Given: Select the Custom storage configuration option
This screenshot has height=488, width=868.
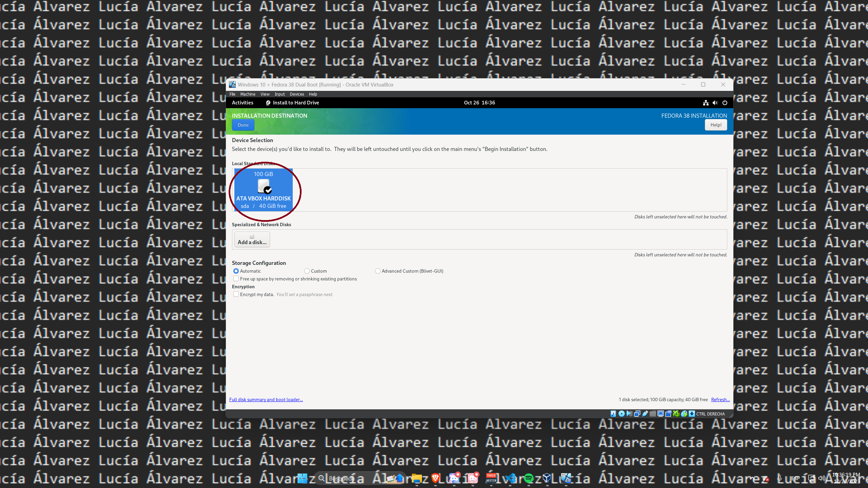Looking at the screenshot, I should point(307,271).
